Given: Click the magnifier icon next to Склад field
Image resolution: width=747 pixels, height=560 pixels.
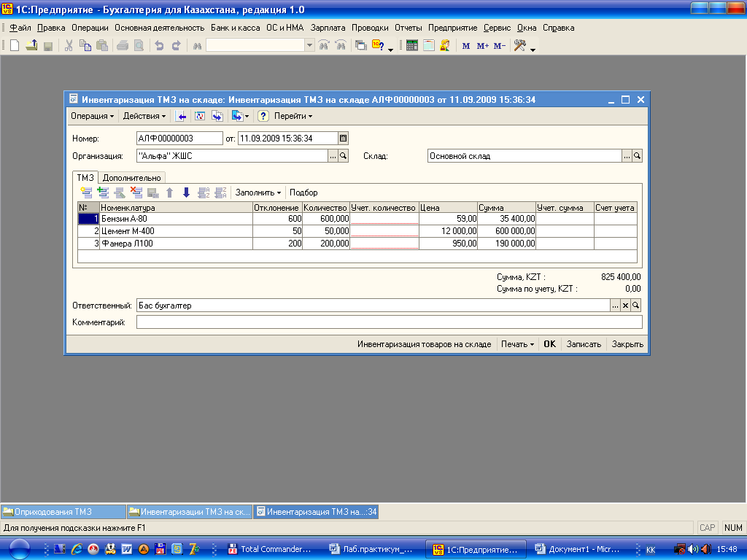Looking at the screenshot, I should [637, 156].
